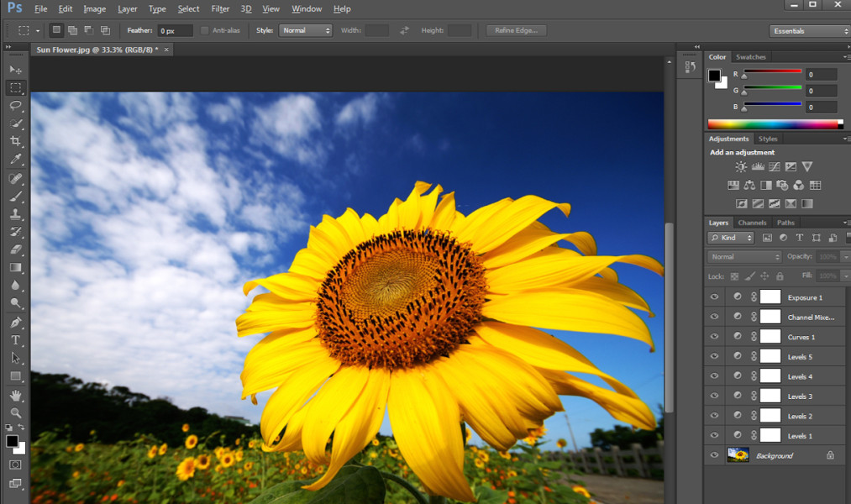Click the foreground color swatch in tools
This screenshot has width=851, height=504.
[12, 441]
